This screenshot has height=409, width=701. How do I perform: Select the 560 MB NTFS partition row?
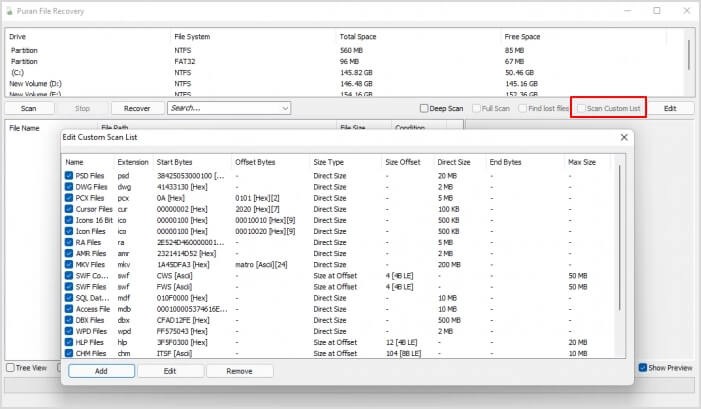coord(344,50)
